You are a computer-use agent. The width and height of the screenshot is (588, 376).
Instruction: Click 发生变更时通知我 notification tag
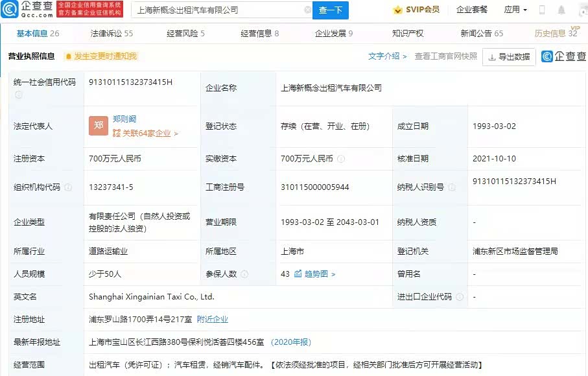pos(101,56)
